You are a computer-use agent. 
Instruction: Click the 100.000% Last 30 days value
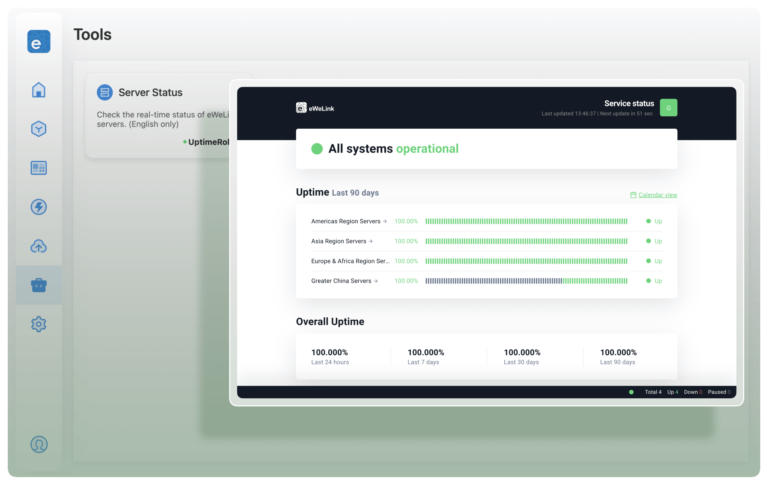click(522, 352)
